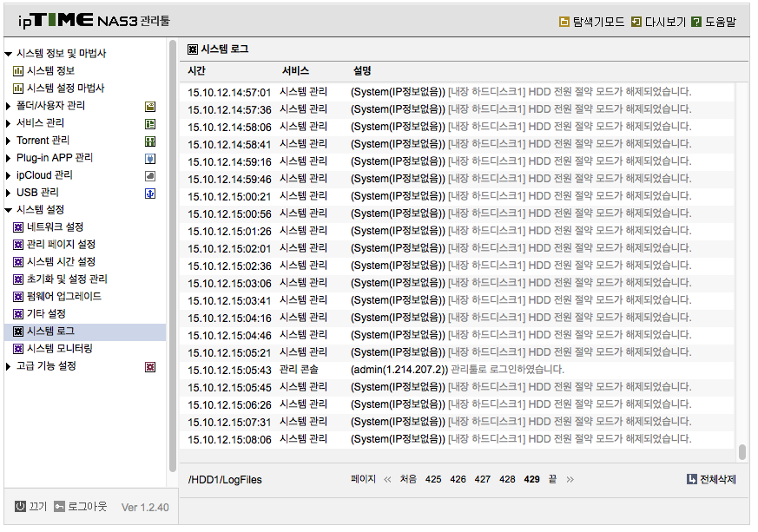Image resolution: width=758 pixels, height=532 pixels.
Task: Open 펌웨어 업그레이드 menu entry
Action: 63,296
